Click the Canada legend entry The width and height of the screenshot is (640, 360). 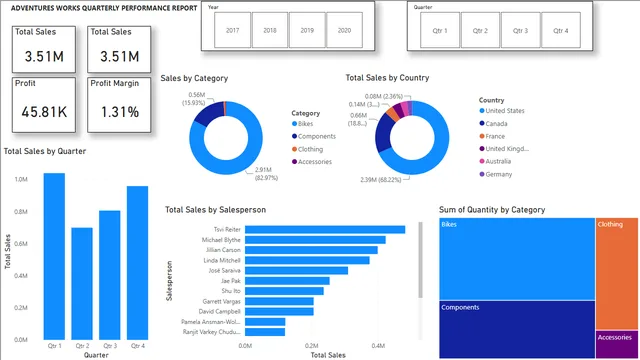493,123
